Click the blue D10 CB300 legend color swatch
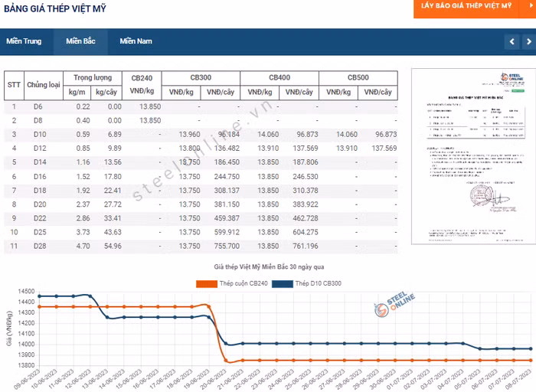The image size is (536, 392). (x=280, y=284)
